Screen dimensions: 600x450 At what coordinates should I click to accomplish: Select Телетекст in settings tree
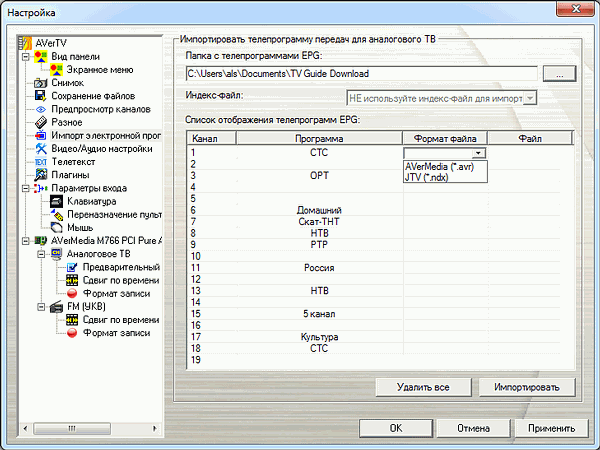[73, 162]
